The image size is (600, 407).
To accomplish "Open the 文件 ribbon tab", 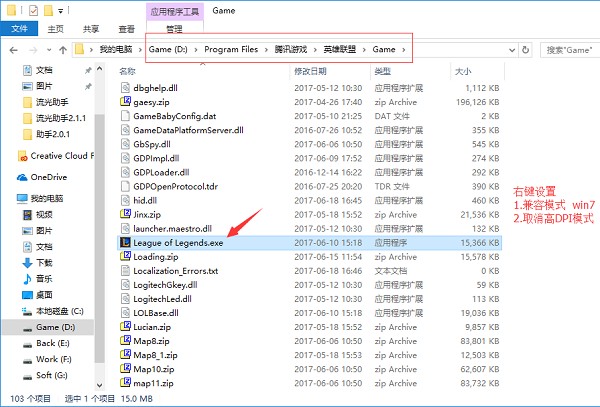I will pos(18,30).
